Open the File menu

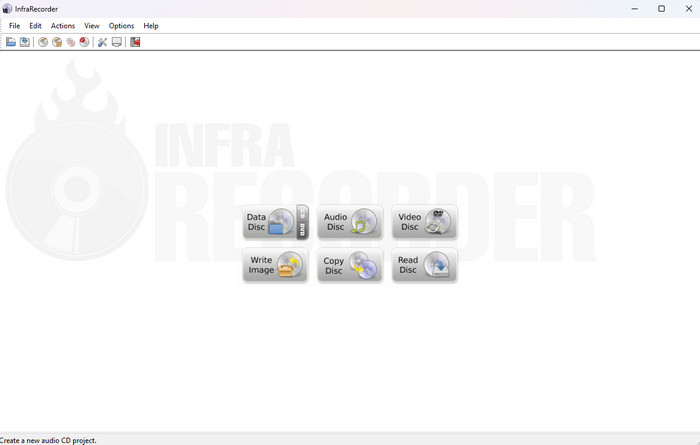[14, 26]
